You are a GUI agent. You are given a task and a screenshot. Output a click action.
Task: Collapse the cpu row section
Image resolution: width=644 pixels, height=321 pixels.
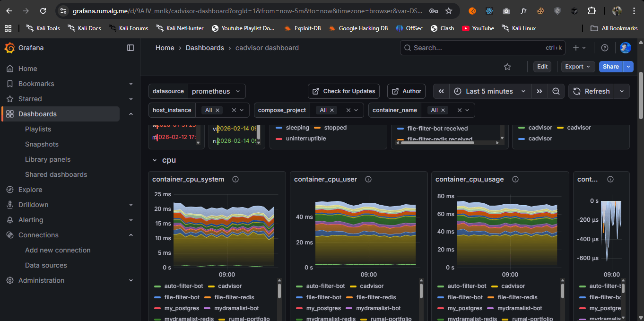pyautogui.click(x=154, y=160)
